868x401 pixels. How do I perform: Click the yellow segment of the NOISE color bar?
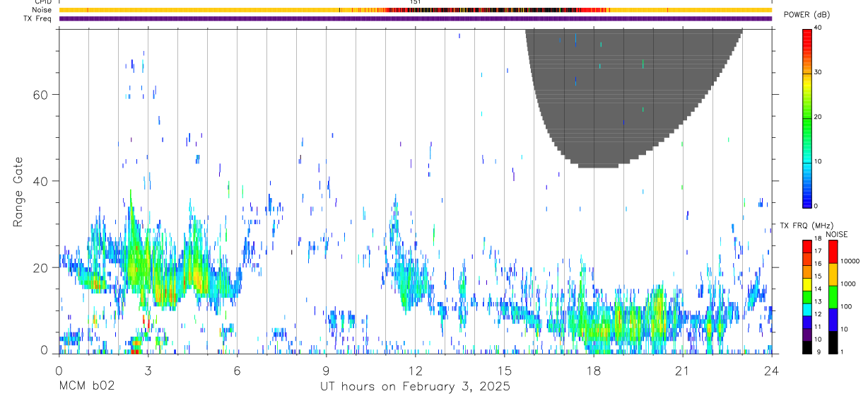833,274
